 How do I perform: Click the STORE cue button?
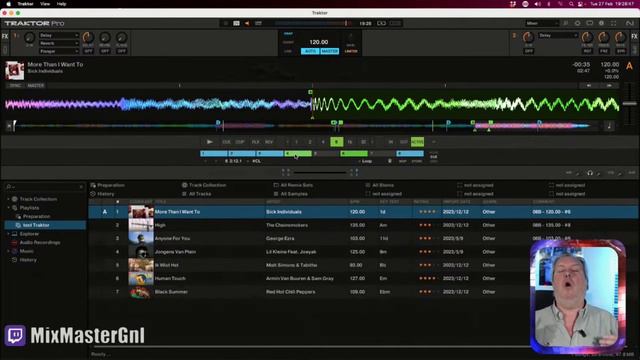(416, 161)
